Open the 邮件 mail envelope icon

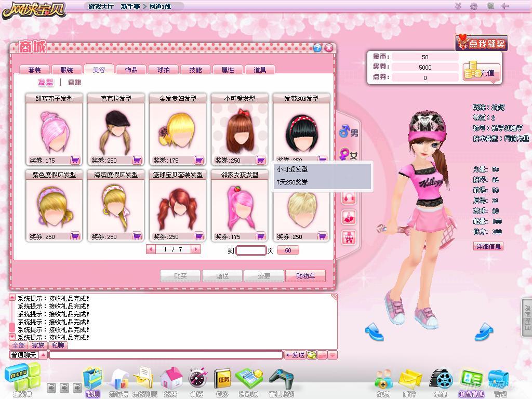pos(410,382)
